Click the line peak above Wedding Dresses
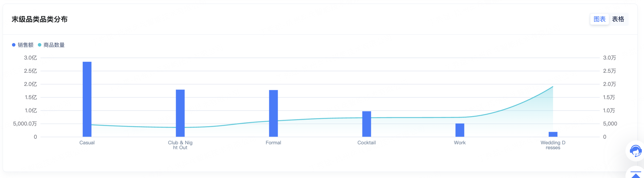The height and width of the screenshot is (178, 644). [553, 87]
